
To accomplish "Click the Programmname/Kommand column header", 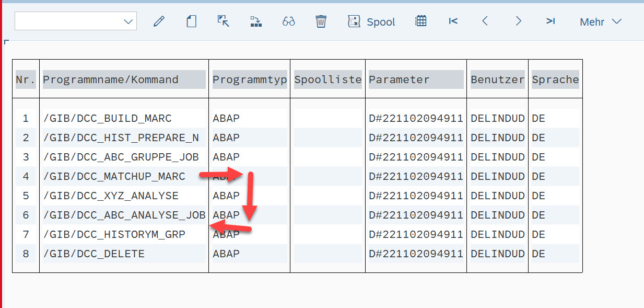I will 111,79.
